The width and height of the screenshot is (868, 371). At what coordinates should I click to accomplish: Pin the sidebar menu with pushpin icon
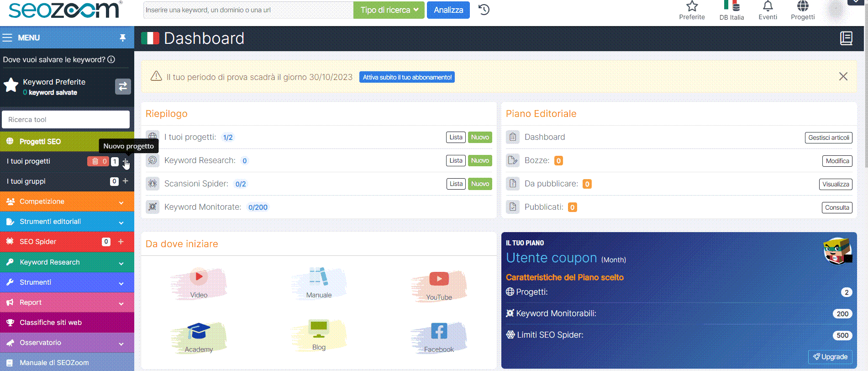(x=122, y=37)
